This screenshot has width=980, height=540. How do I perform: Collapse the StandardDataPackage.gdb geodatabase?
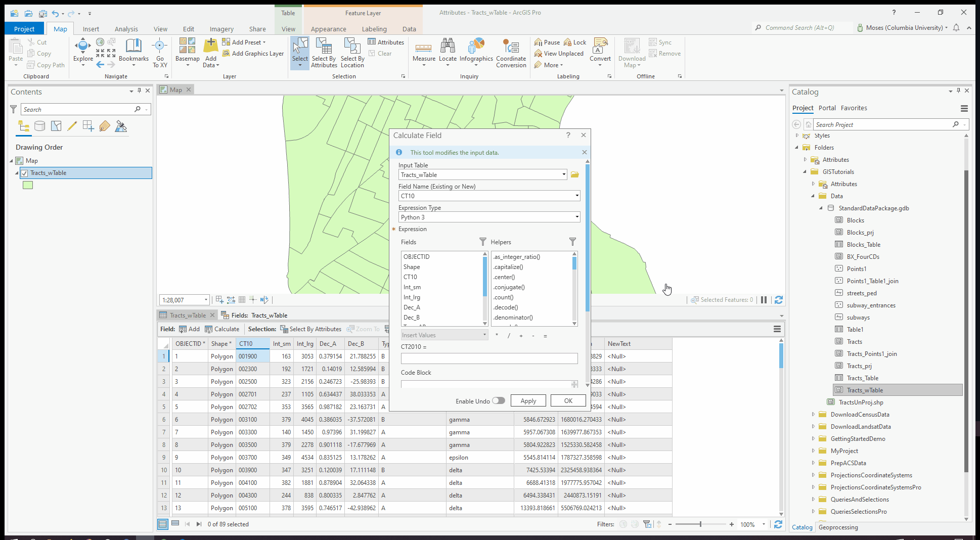point(822,208)
